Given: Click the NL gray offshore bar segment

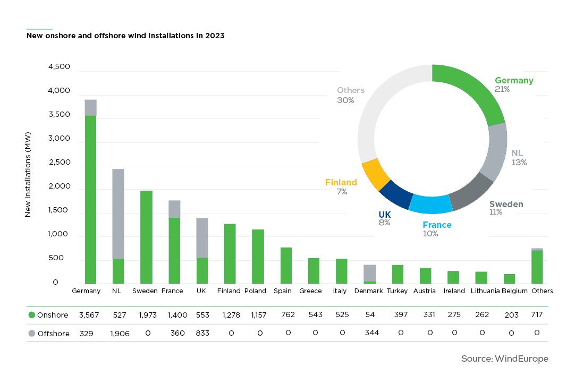Looking at the screenshot, I should (x=118, y=214).
